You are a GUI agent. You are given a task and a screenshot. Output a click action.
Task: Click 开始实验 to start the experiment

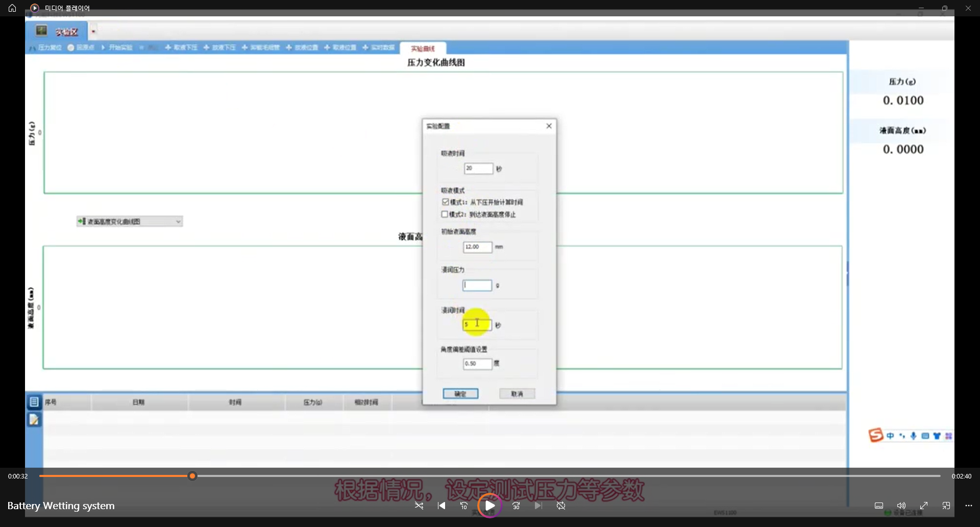116,47
